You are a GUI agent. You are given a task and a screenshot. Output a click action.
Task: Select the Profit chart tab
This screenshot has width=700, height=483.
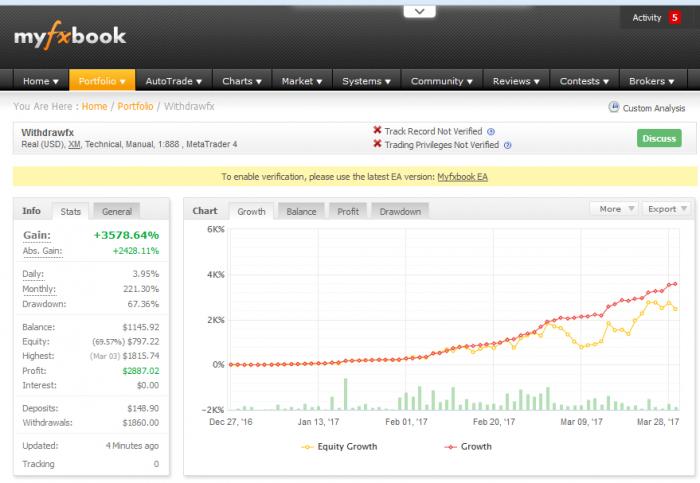(x=348, y=212)
